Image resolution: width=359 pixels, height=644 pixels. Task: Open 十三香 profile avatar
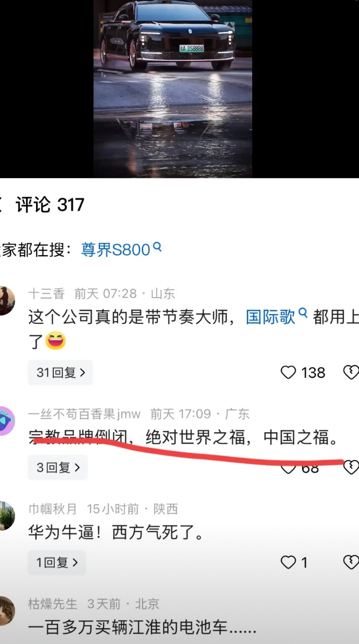click(6, 300)
